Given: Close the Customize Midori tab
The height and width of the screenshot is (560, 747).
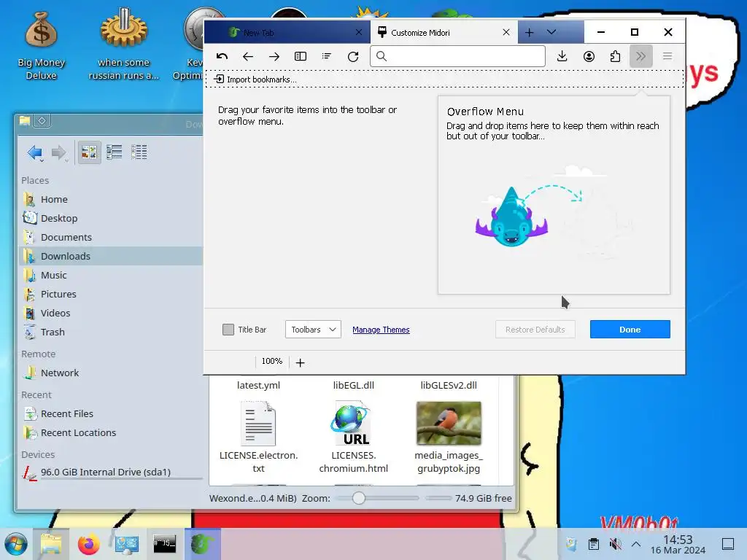Looking at the screenshot, I should pyautogui.click(x=506, y=32).
